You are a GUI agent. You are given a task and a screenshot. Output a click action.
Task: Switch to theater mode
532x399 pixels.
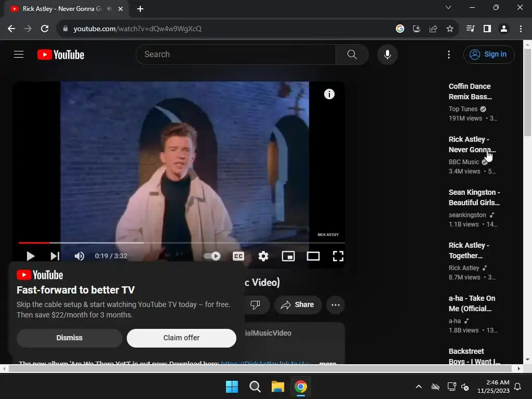(x=313, y=256)
